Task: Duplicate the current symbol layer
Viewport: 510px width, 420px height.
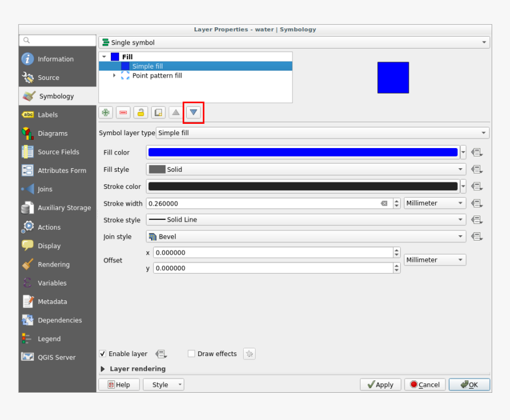Action: [158, 112]
